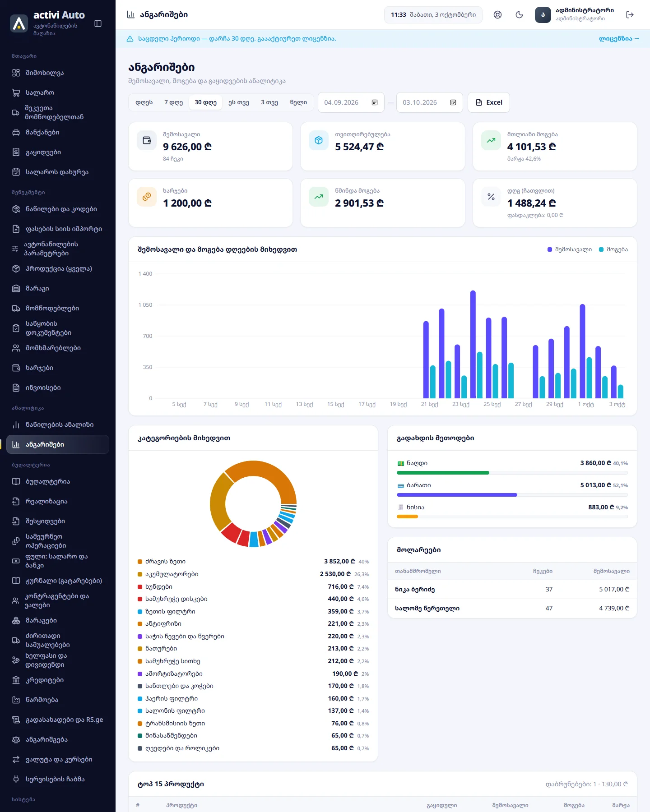This screenshot has height=812, width=650.
Task: Export report with Excel button
Action: point(489,102)
